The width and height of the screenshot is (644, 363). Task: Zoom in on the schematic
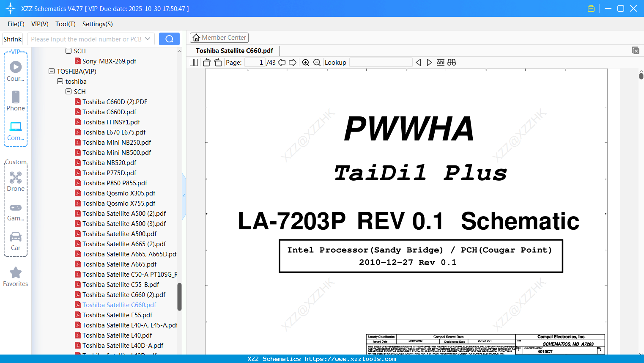pyautogui.click(x=306, y=62)
